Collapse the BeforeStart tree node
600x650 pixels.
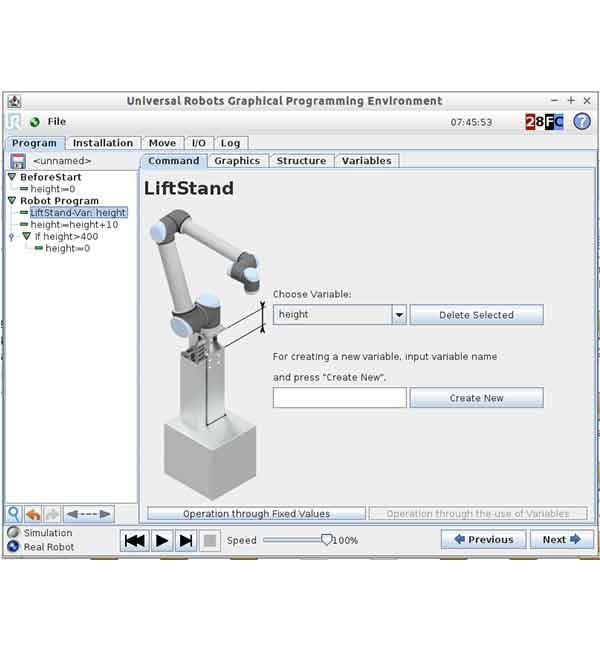pyautogui.click(x=12, y=177)
